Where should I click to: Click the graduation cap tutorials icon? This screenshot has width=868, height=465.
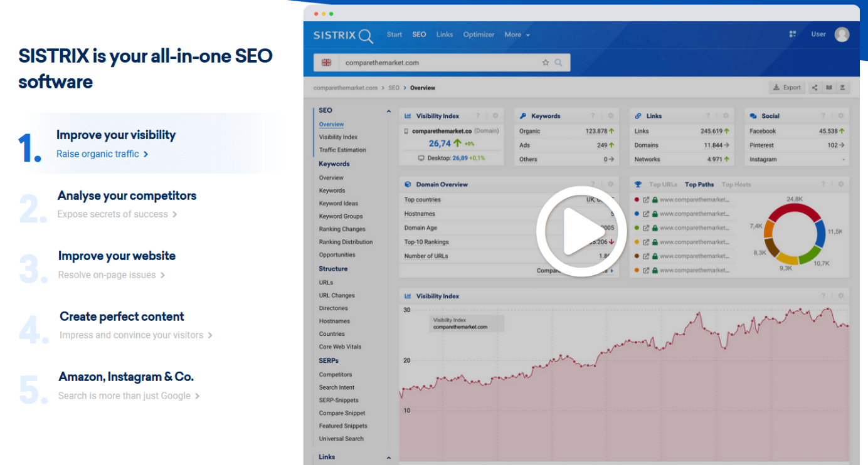(842, 87)
